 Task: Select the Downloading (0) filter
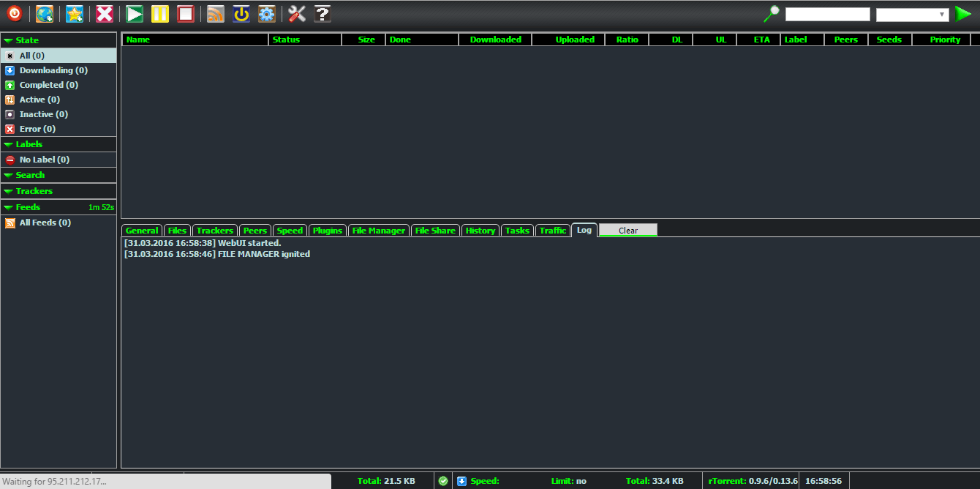tap(53, 70)
